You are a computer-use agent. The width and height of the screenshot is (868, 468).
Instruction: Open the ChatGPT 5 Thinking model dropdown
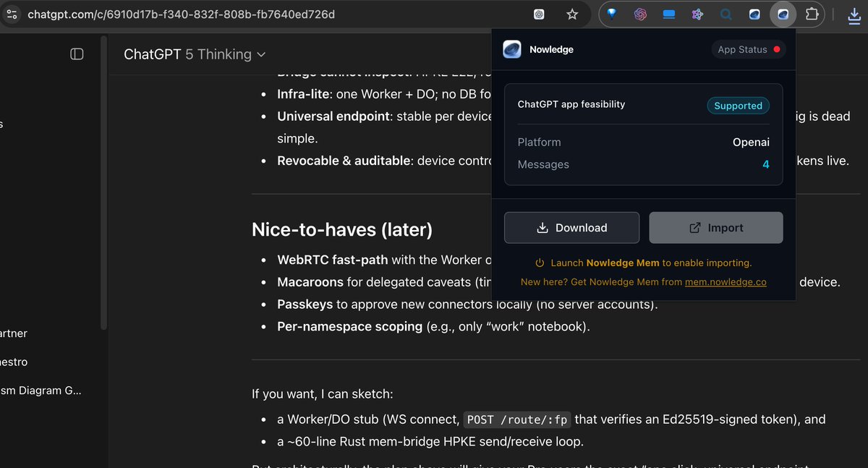pyautogui.click(x=195, y=54)
